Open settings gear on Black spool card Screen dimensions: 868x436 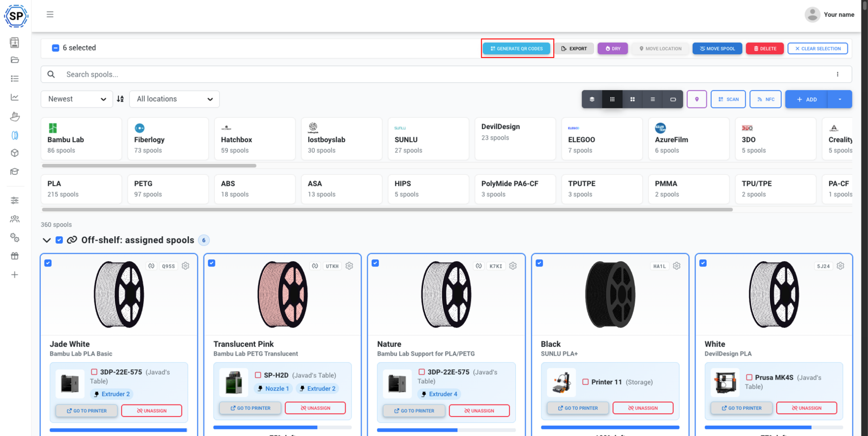(x=676, y=266)
